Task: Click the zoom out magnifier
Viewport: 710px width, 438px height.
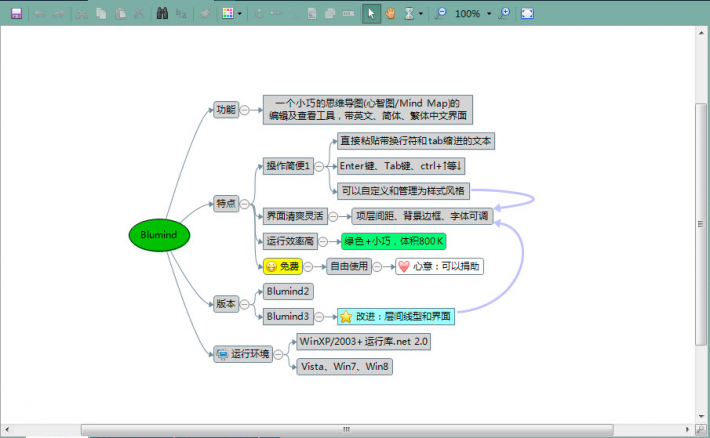Action: click(440, 14)
